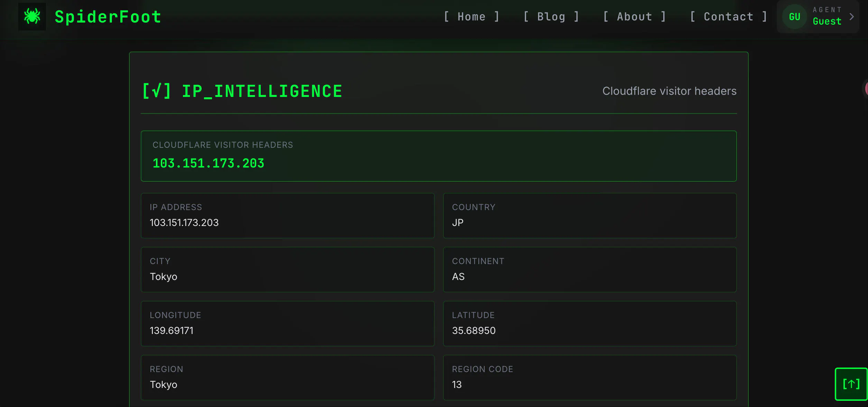Click the SpiderFoot brand name link
The width and height of the screenshot is (868, 407).
(x=108, y=17)
